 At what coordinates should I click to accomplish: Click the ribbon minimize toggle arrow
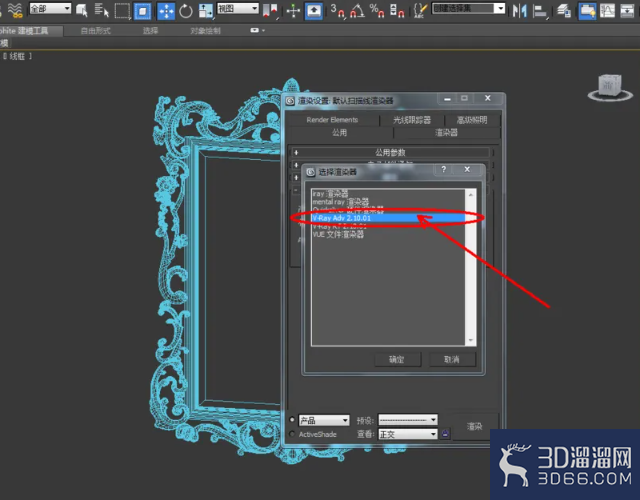click(x=257, y=30)
